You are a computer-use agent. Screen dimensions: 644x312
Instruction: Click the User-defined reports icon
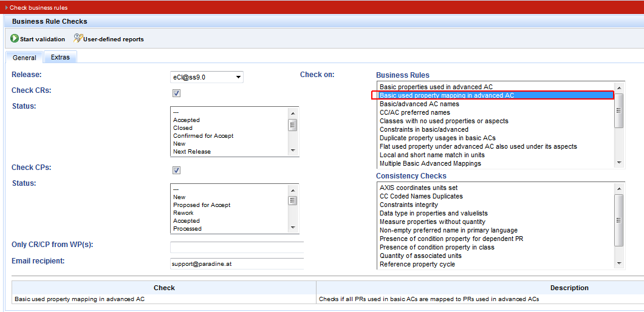(x=77, y=39)
